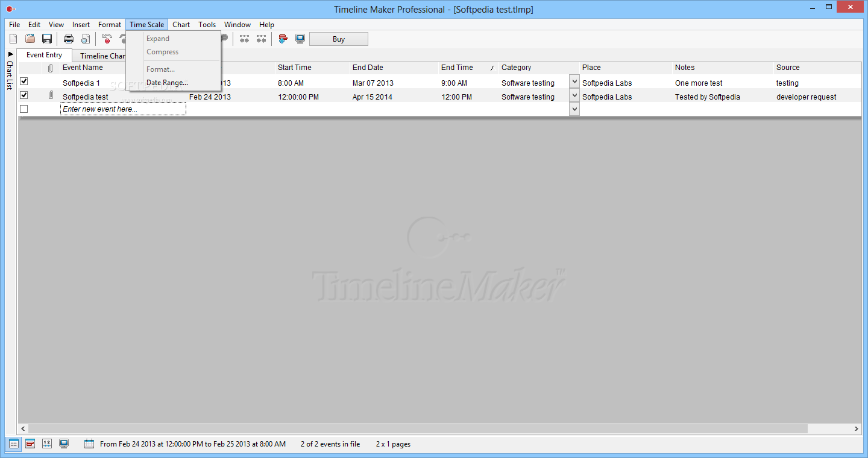Tick the checkbox of the new event row
Screen dimensions: 868x458
[24, 109]
